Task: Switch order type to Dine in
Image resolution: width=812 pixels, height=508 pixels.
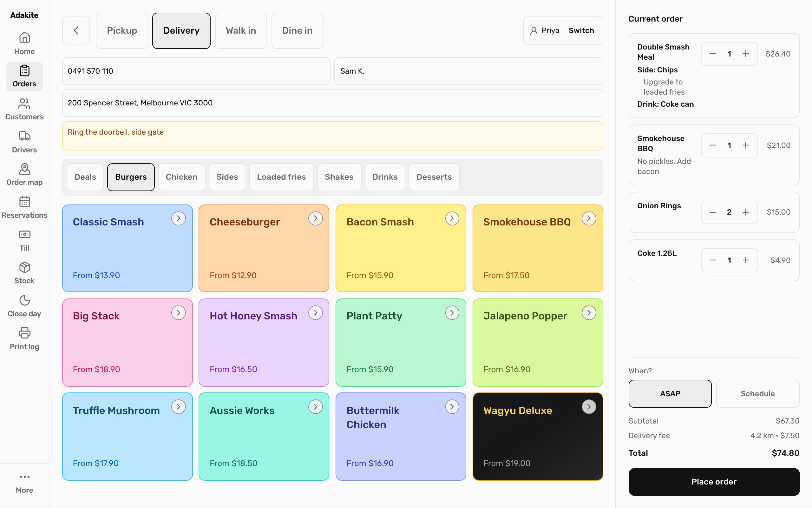Action: (x=297, y=30)
